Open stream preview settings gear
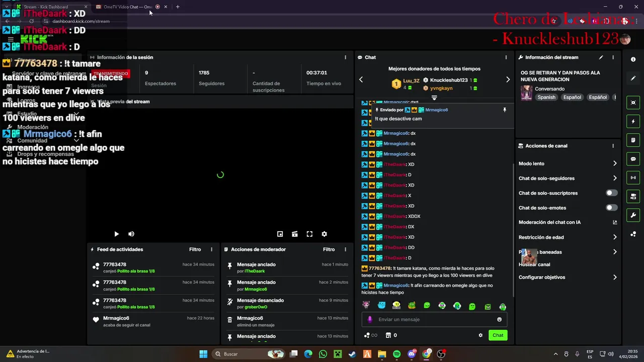 [325, 234]
